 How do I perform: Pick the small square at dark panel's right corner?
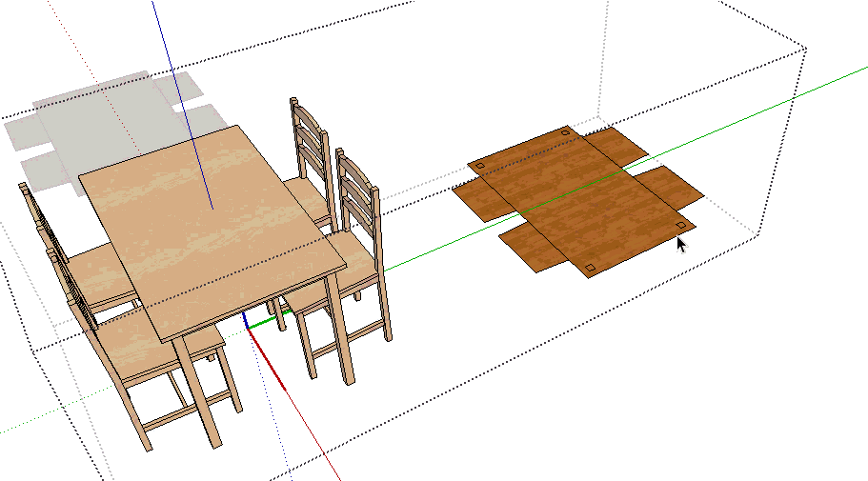[x=681, y=224]
